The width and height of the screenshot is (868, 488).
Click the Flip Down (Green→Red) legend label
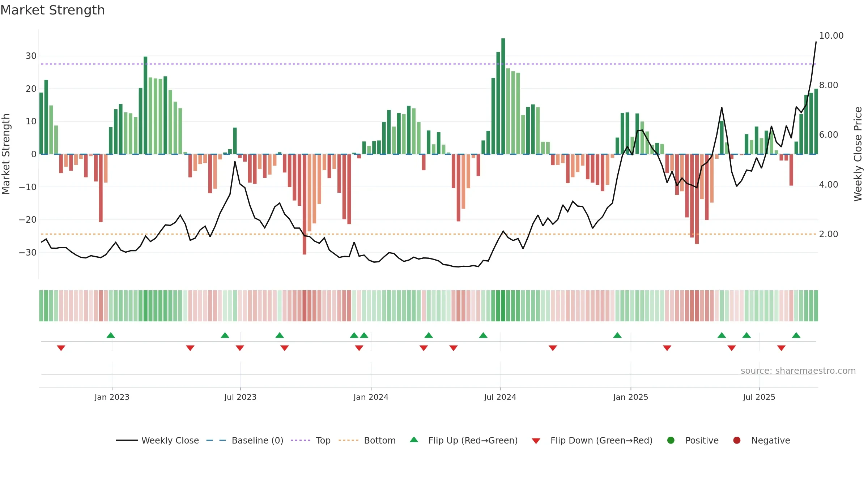click(x=601, y=440)
